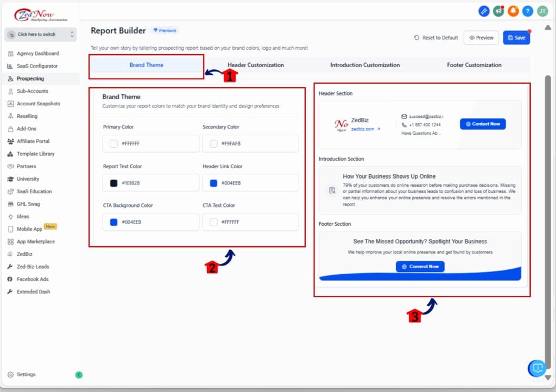Screen dimensions: 556x392
Task: Open the notifications bell icon
Action: 513,10
